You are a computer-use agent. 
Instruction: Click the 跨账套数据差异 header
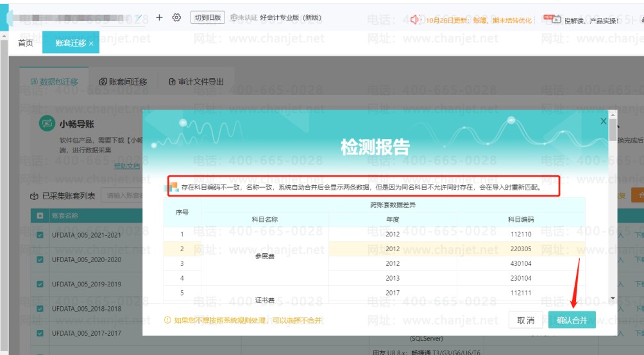[x=393, y=205]
